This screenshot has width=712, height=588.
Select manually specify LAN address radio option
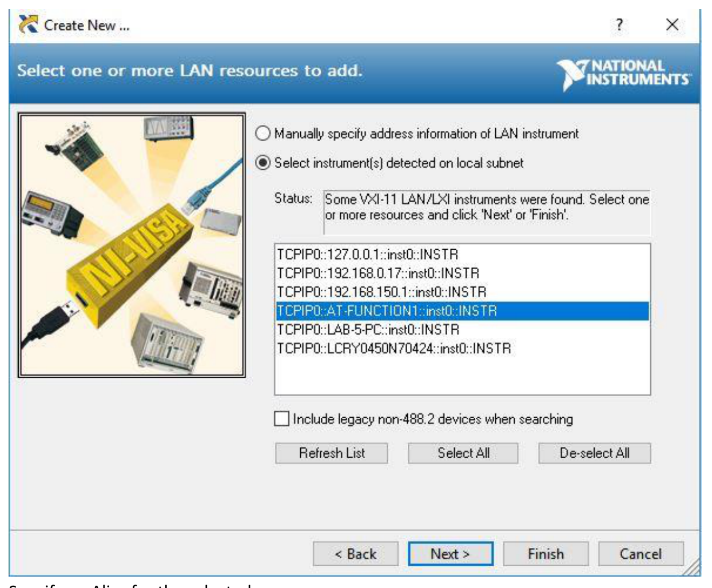click(x=262, y=134)
